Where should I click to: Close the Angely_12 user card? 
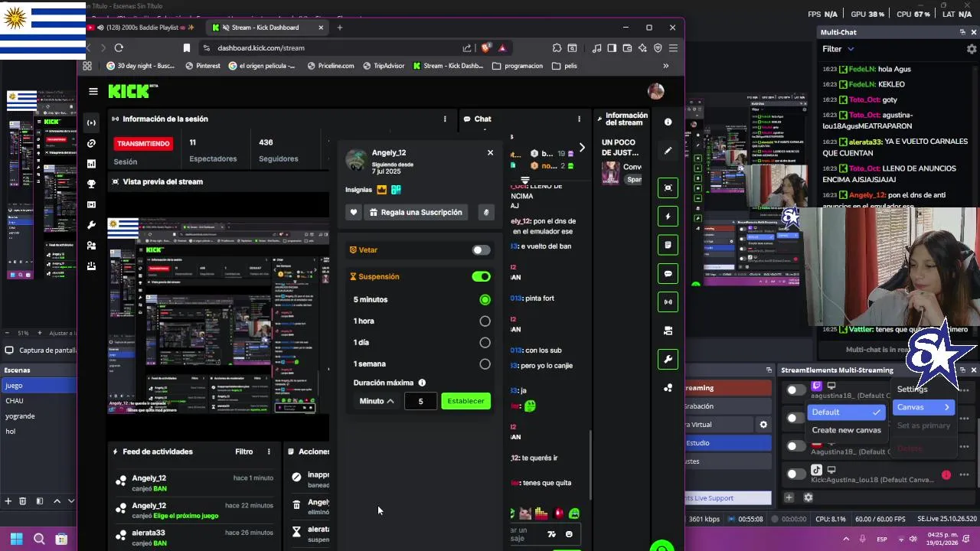(490, 152)
